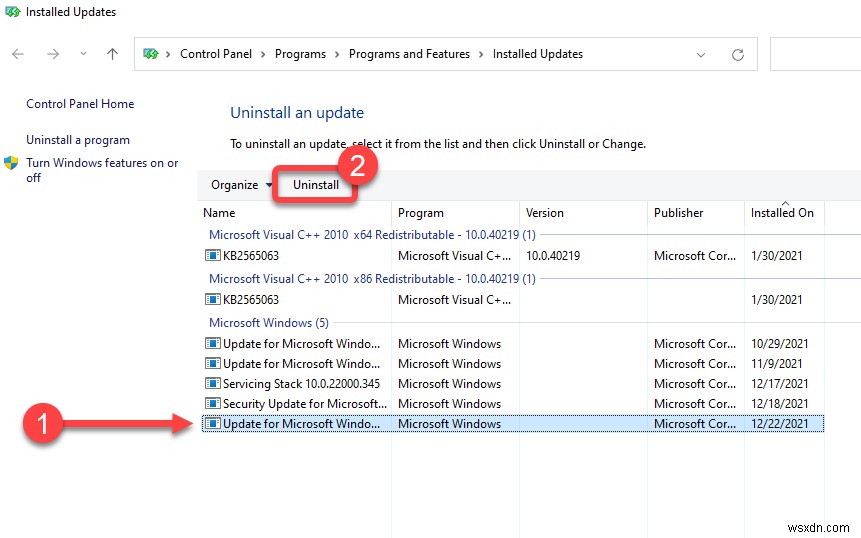Click icon of 12/22/2021 update entry

coord(212,423)
